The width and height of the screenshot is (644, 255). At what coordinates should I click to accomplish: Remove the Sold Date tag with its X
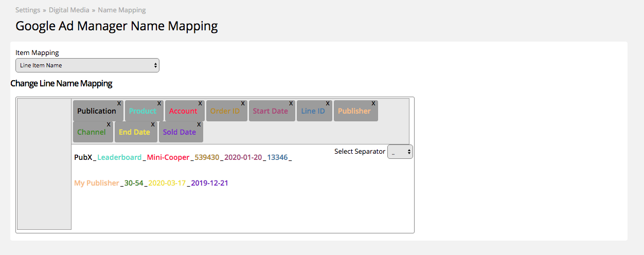[200, 124]
